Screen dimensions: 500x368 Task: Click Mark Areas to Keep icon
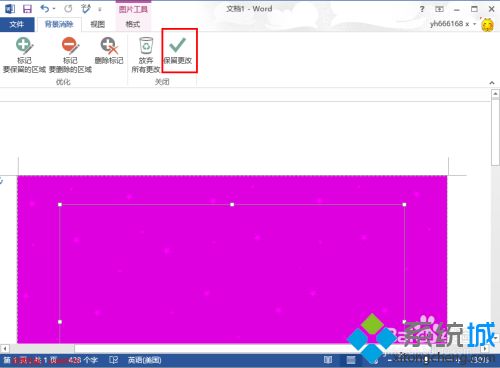(x=24, y=45)
